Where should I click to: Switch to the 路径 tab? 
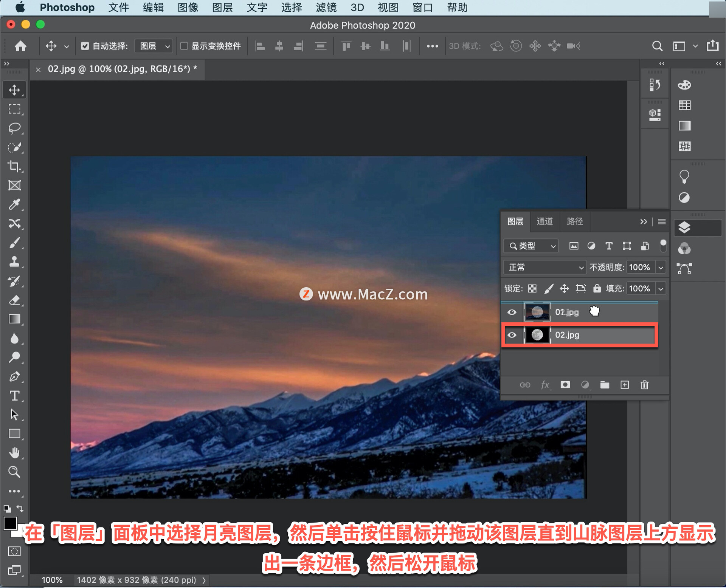pos(575,221)
